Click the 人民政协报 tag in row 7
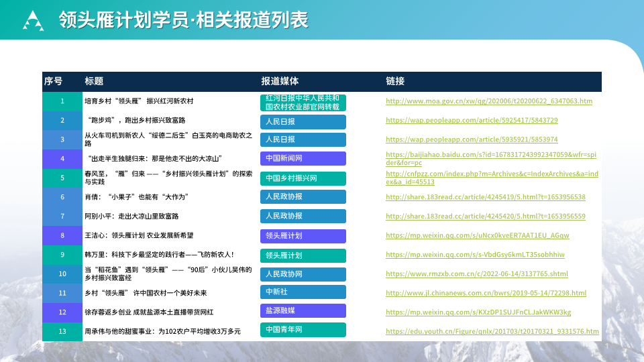Image resolution: width=644 pixels, height=362 pixels. (303, 216)
